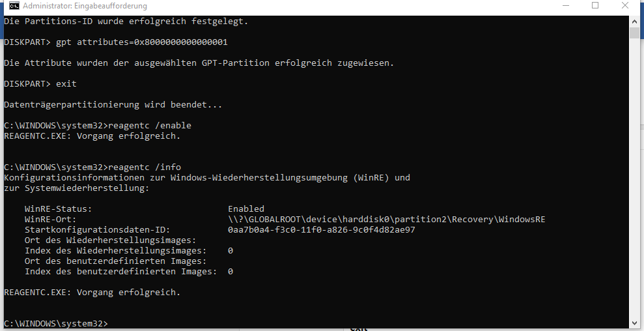This screenshot has height=331, width=644.
Task: Click the WinRE-Status value Enabled
Action: point(246,209)
